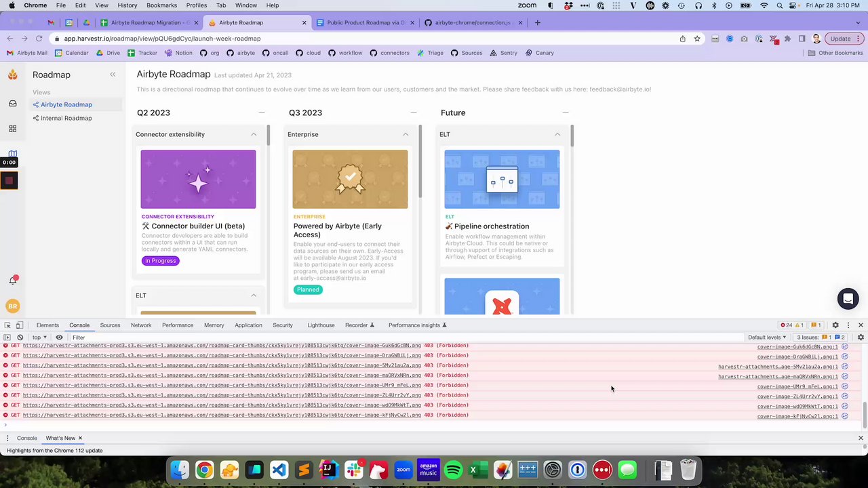
Task: Open the Other Bookmarks folder
Action: [x=835, y=53]
